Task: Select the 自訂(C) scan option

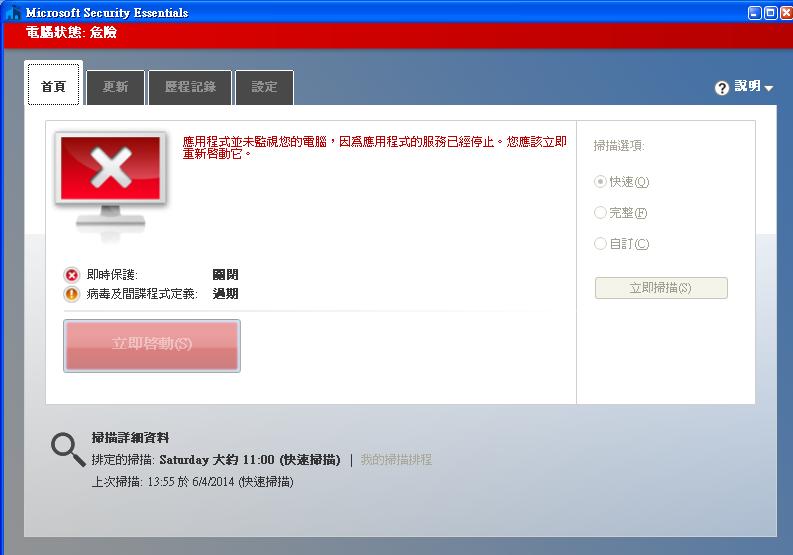Action: 621,244
